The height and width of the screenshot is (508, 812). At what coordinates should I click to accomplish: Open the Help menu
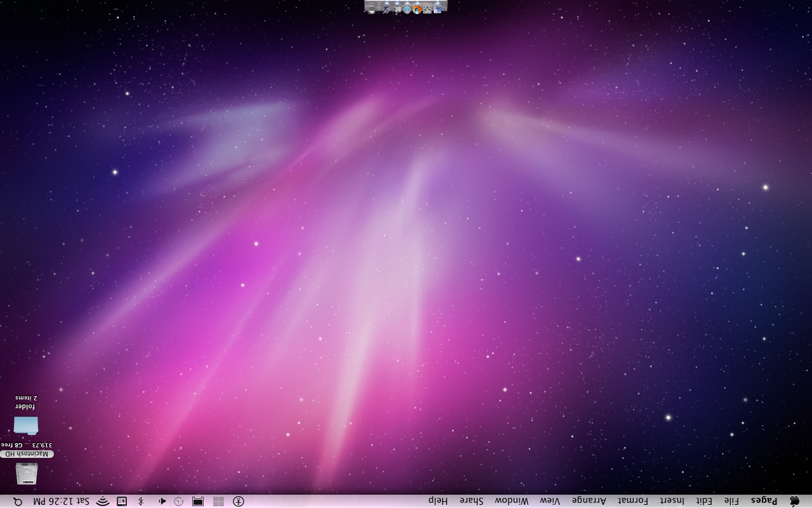[x=438, y=500]
